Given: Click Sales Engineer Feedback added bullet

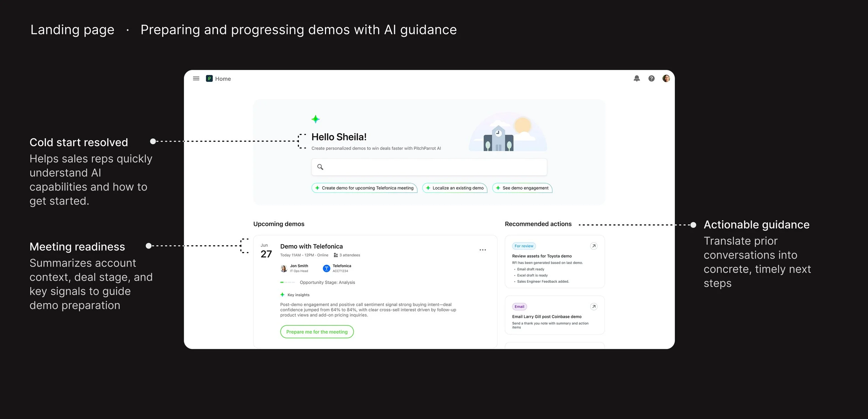Looking at the screenshot, I should [x=543, y=282].
